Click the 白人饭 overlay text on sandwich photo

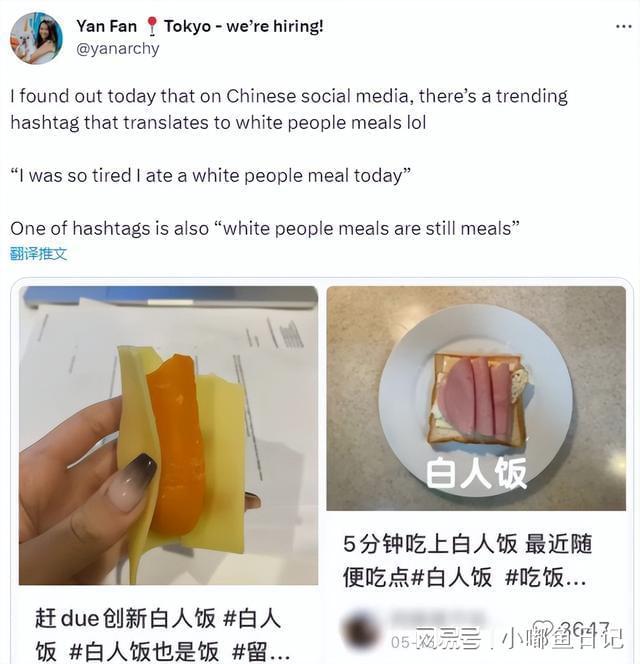[x=476, y=473]
